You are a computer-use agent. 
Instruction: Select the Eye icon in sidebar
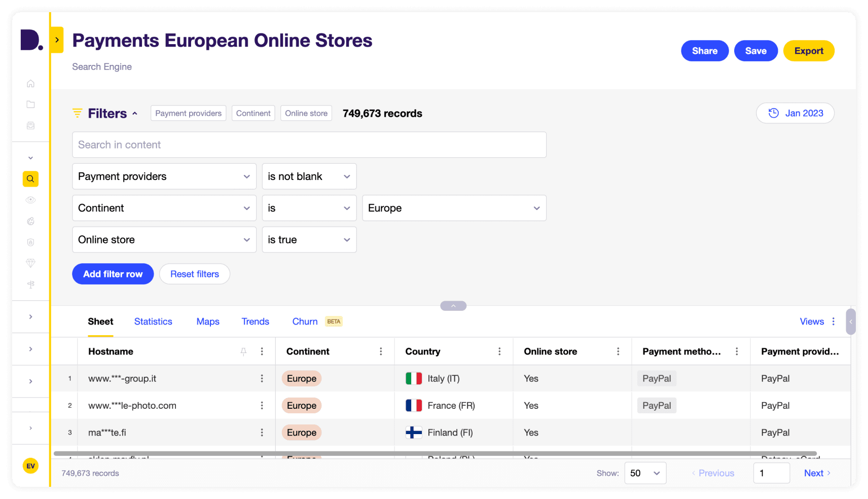pos(30,200)
